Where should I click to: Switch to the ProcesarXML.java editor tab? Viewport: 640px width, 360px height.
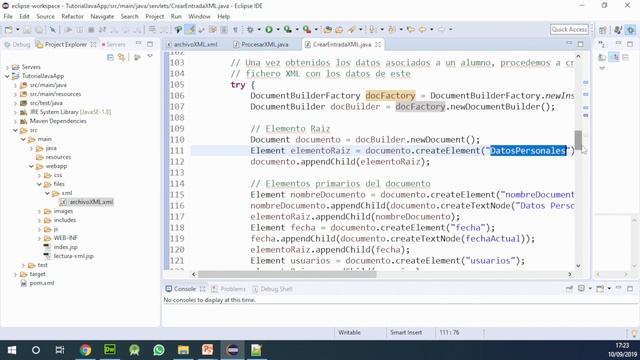tap(261, 44)
